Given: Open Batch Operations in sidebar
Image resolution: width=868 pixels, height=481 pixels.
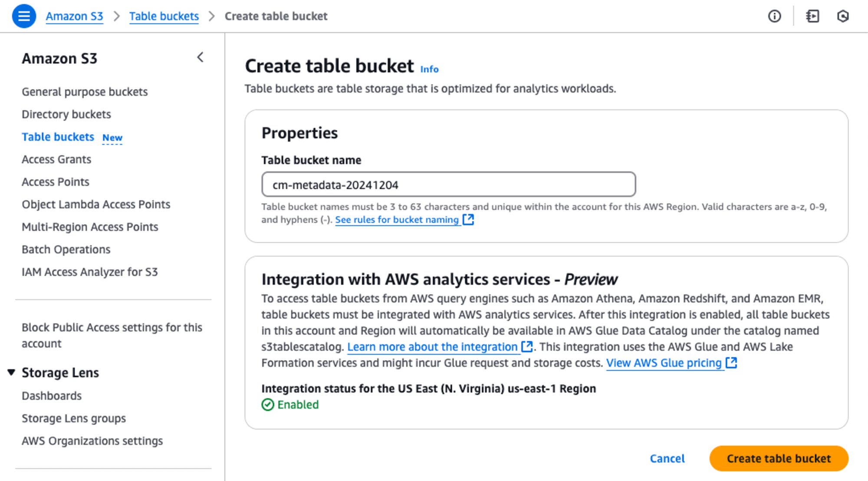Looking at the screenshot, I should click(x=66, y=250).
